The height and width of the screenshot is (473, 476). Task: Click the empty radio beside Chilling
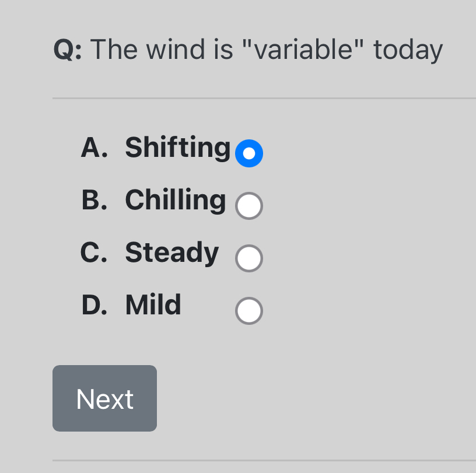click(249, 205)
